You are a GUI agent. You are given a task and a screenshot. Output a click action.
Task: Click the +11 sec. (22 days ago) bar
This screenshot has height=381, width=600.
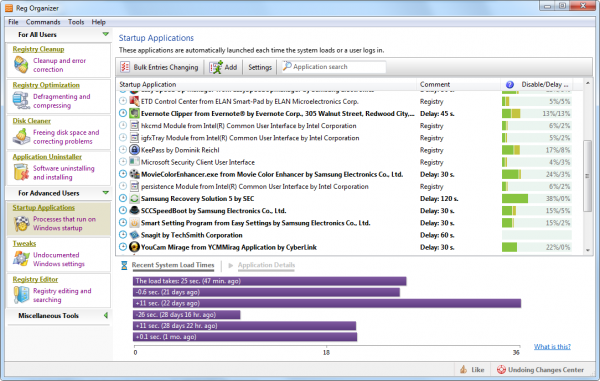pyautogui.click(x=327, y=303)
